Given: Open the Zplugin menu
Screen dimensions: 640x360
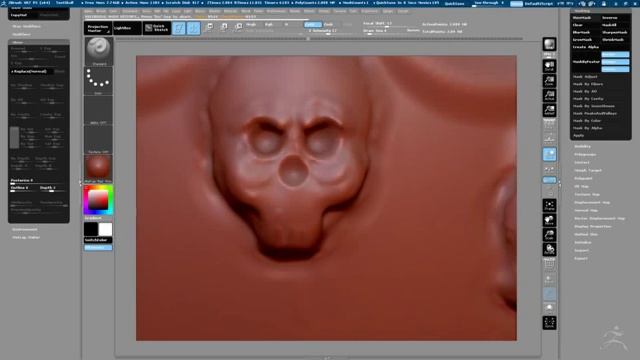Looking at the screenshot, I should [387, 11].
